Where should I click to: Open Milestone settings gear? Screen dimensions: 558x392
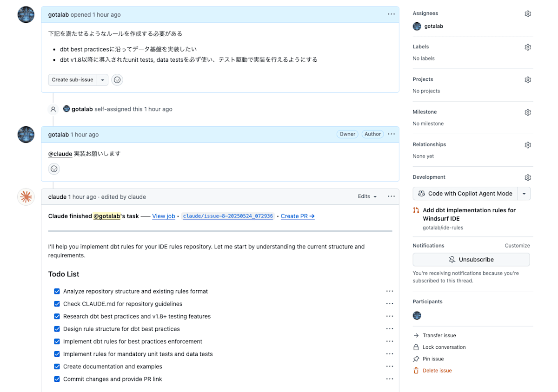tap(528, 112)
